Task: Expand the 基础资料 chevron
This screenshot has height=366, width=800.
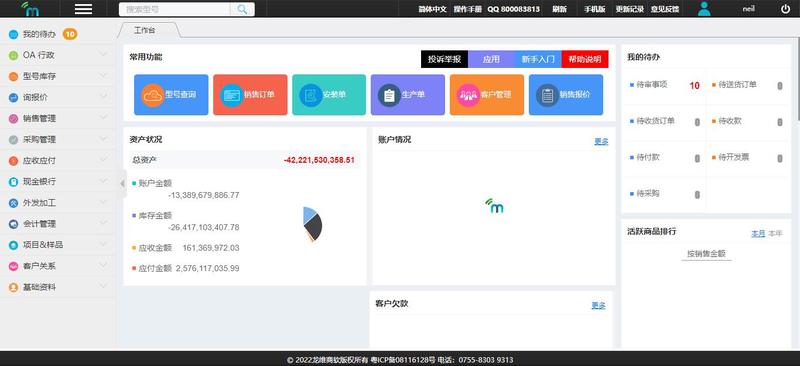Action: pos(103,286)
